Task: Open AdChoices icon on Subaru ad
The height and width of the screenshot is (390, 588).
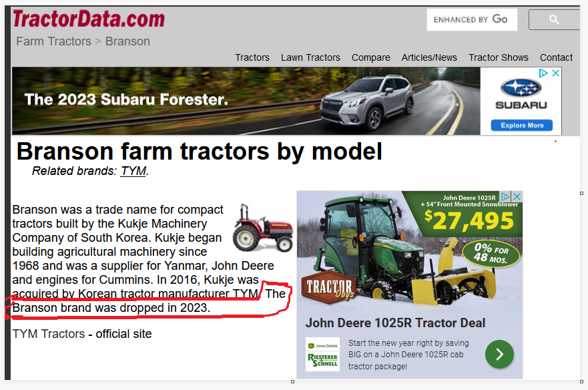Action: [x=543, y=73]
